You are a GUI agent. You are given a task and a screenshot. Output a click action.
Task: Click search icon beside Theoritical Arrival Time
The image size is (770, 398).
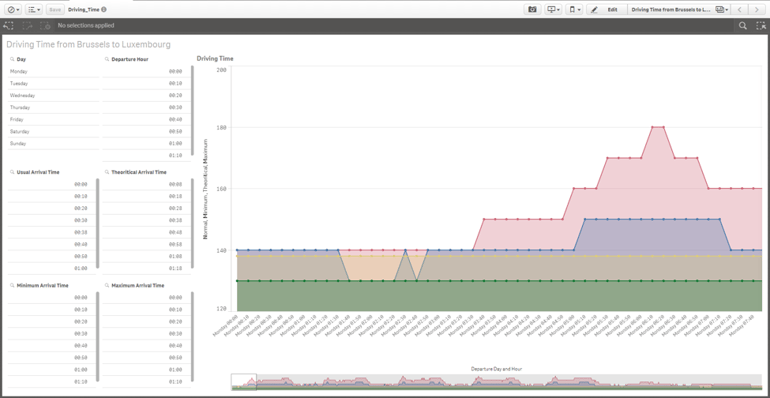(x=107, y=172)
